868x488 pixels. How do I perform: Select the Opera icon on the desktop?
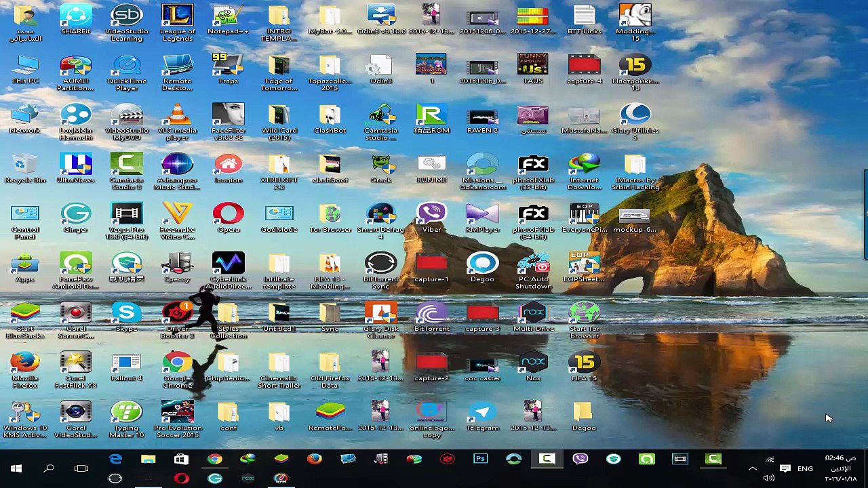[228, 218]
